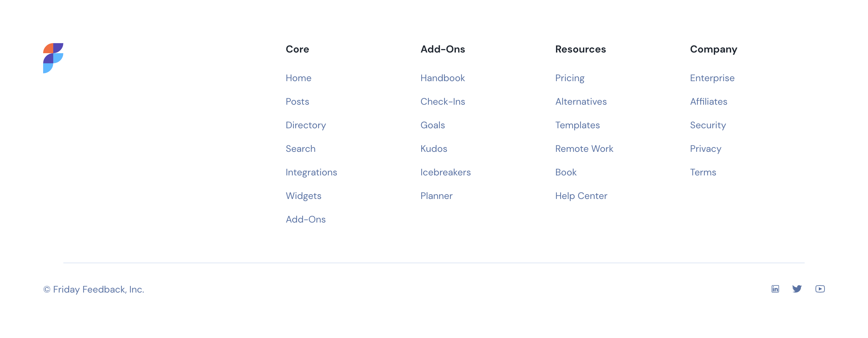Open Integrations under Core
868x338 pixels.
(311, 172)
